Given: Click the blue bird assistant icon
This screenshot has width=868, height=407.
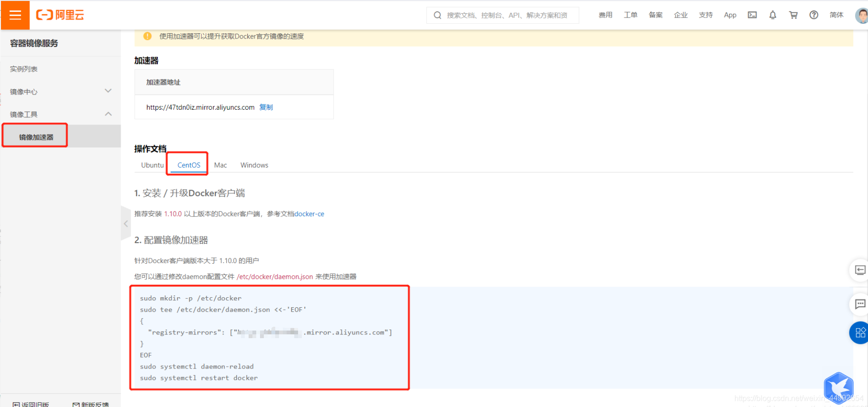Looking at the screenshot, I should [x=839, y=388].
